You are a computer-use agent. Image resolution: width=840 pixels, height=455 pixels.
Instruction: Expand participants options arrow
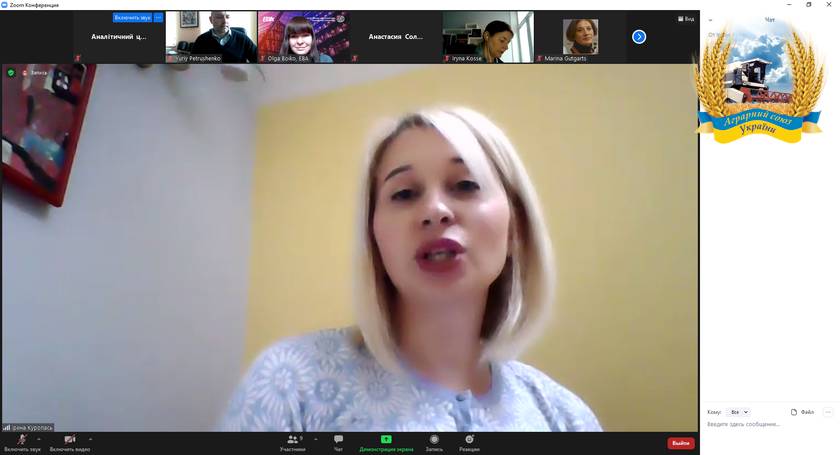316,439
